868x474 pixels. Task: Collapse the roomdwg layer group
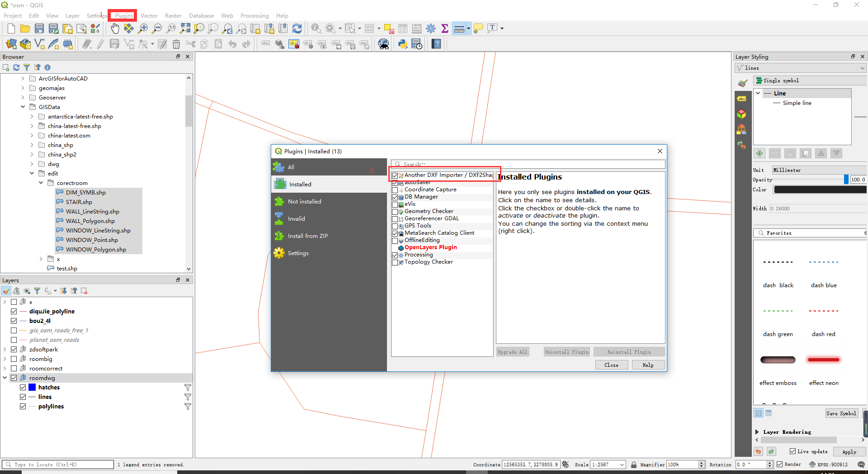[x=5, y=378]
